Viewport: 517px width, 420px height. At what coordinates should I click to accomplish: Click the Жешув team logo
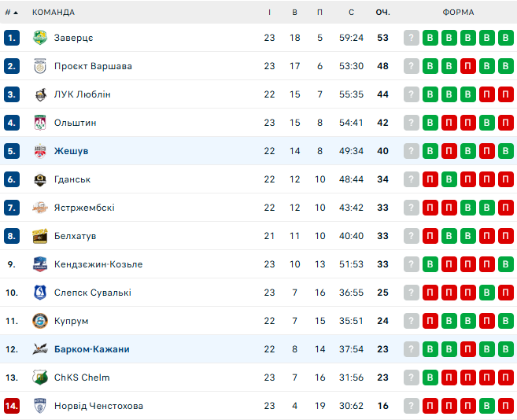[x=40, y=151]
